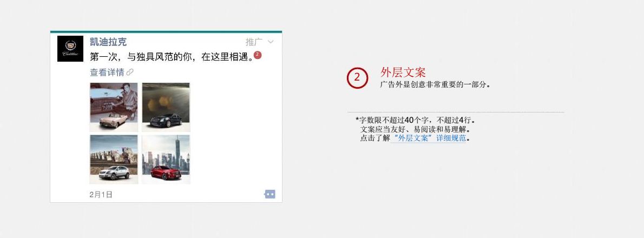Open the 凯迪拉克 account name
Screen dimensions: 644x238
[x=108, y=42]
